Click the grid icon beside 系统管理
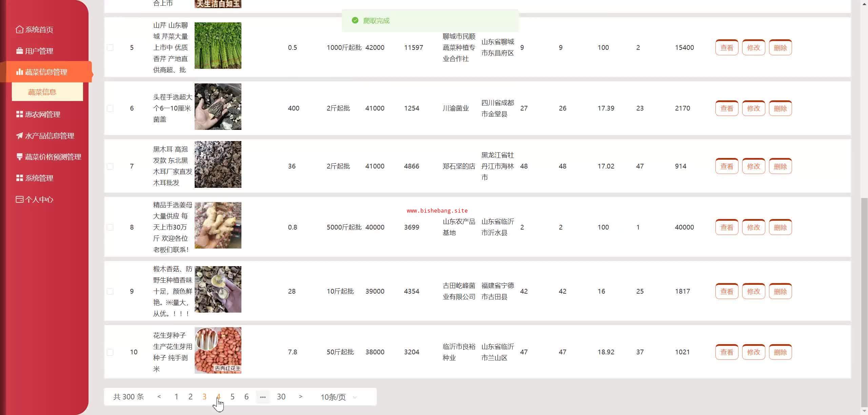The width and height of the screenshot is (868, 415). pyautogui.click(x=19, y=178)
